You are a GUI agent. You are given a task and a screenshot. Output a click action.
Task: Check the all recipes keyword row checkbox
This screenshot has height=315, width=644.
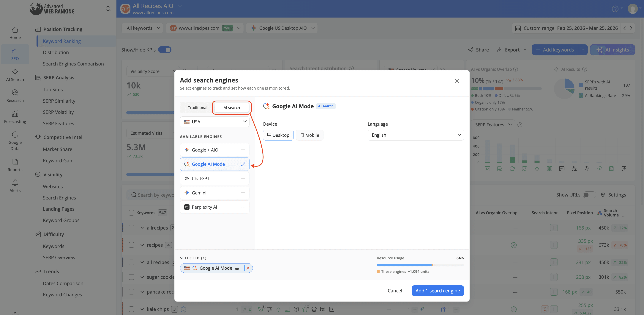tap(131, 262)
